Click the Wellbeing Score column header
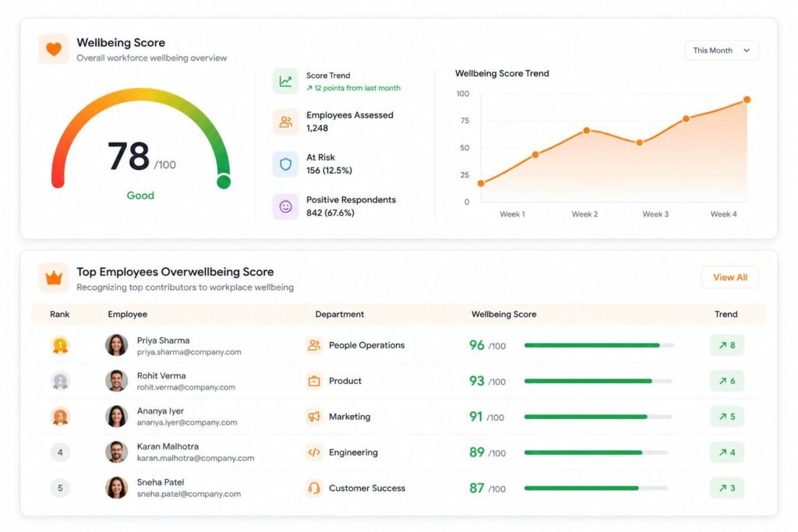The image size is (798, 532). tap(504, 315)
